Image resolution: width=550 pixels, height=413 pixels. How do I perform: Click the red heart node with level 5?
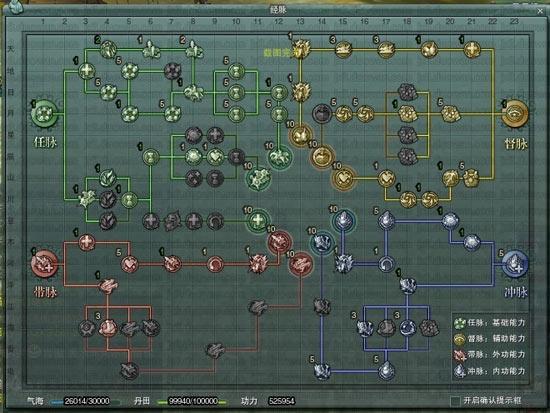(129, 264)
